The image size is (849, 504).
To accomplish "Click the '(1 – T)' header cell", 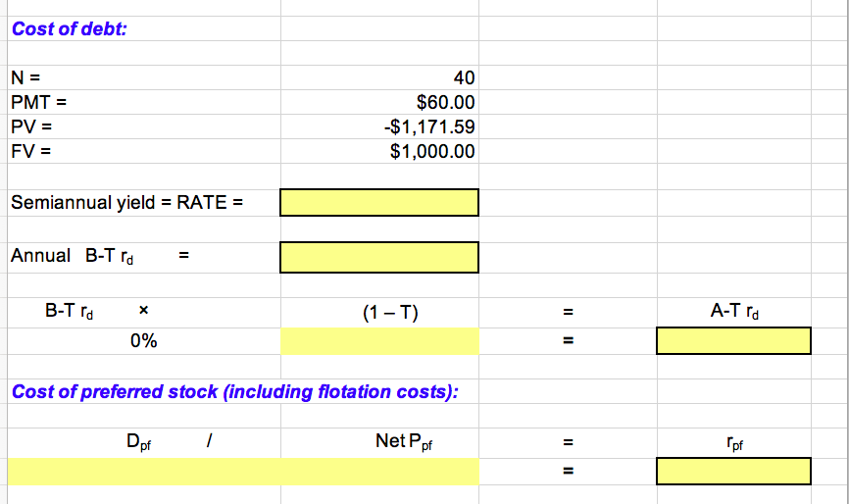I will coord(379,313).
